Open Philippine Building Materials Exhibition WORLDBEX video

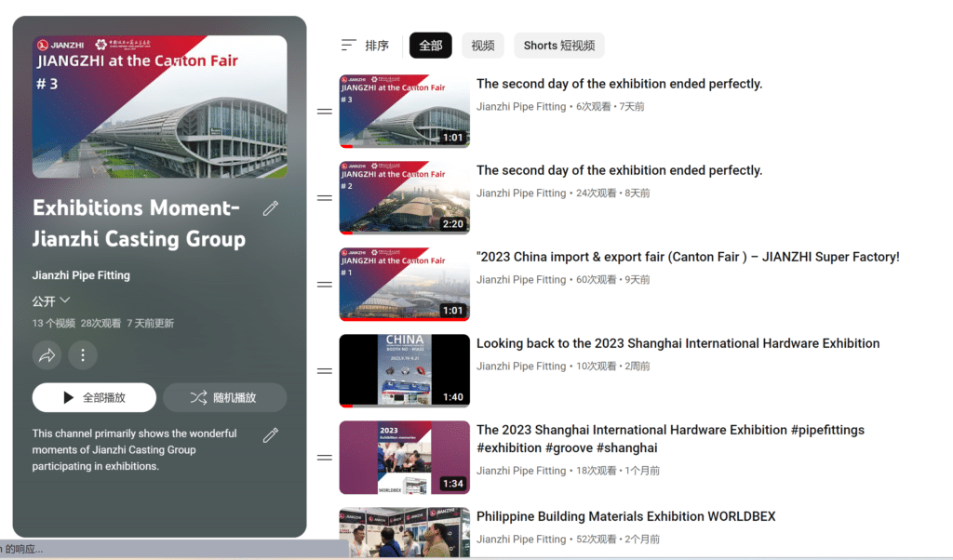pos(626,516)
